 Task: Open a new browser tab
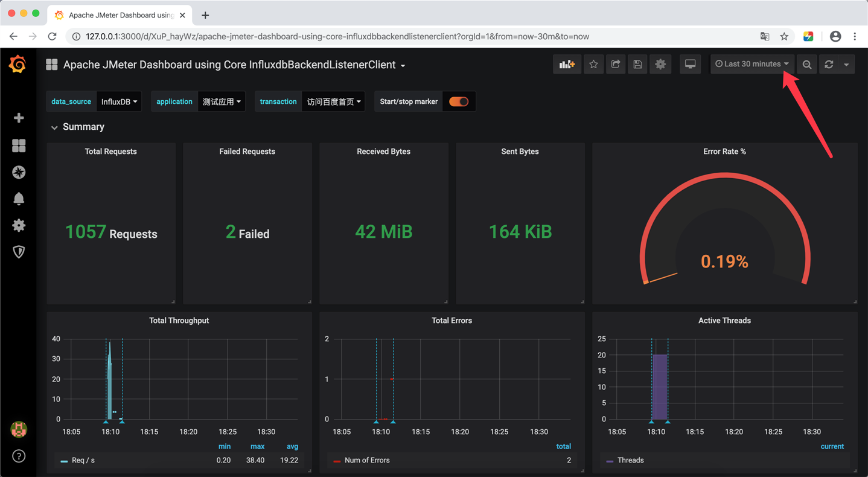pos(205,15)
